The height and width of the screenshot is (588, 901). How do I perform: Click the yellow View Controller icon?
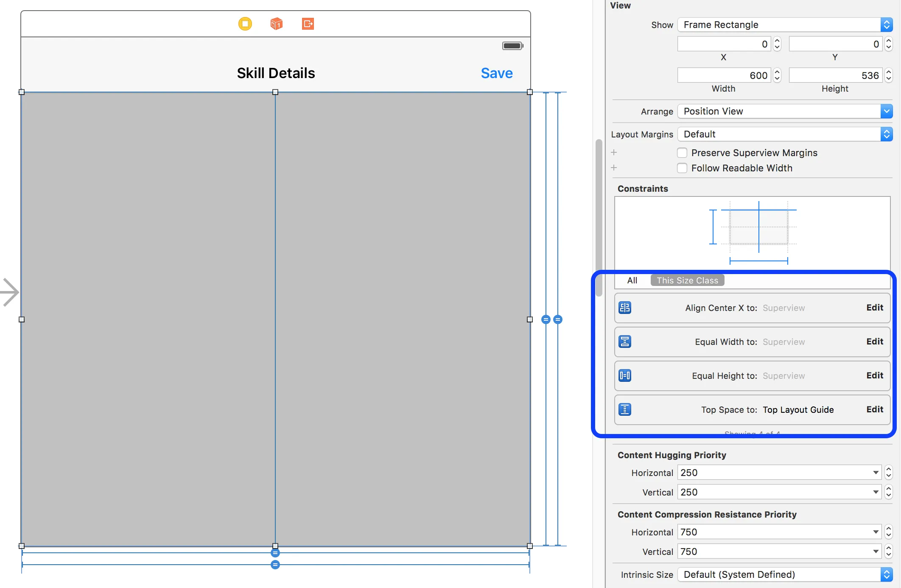click(245, 24)
